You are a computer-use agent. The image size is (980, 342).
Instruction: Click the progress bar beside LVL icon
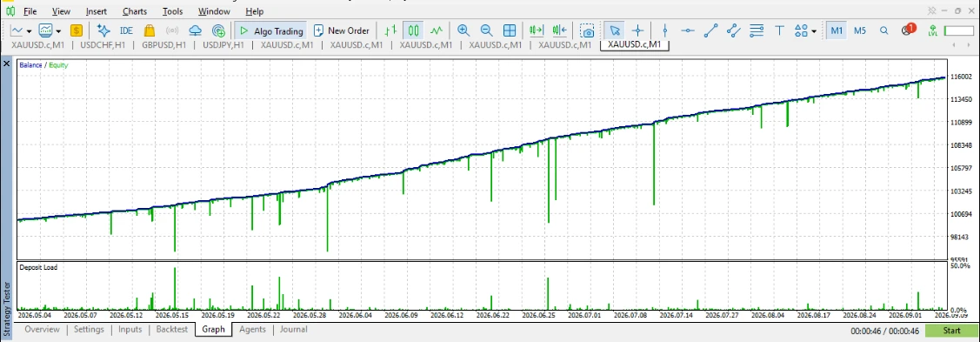click(x=959, y=30)
